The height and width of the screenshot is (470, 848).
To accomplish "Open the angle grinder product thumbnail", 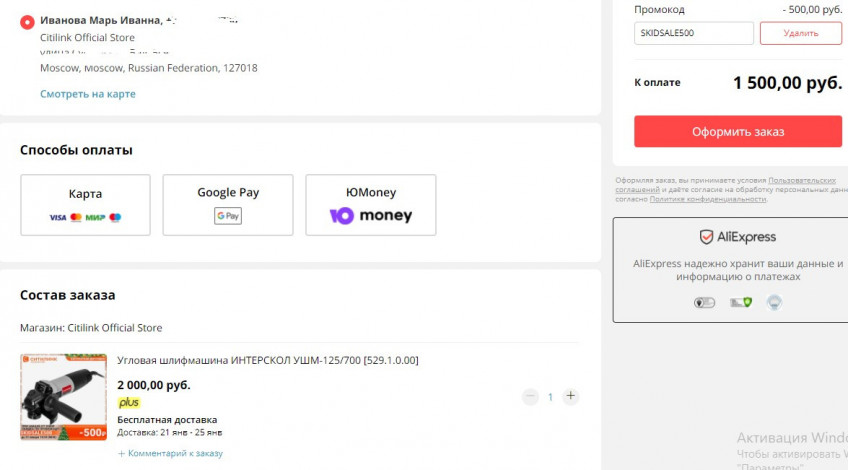I will click(63, 397).
